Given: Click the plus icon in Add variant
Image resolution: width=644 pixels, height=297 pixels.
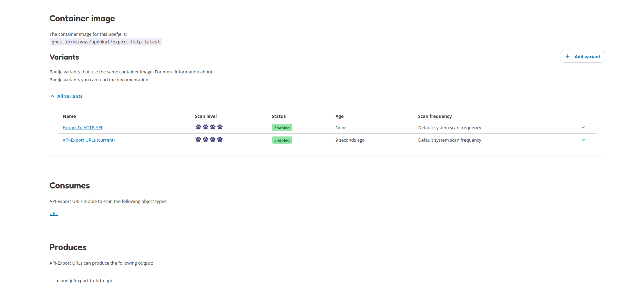Looking at the screenshot, I should (568, 57).
